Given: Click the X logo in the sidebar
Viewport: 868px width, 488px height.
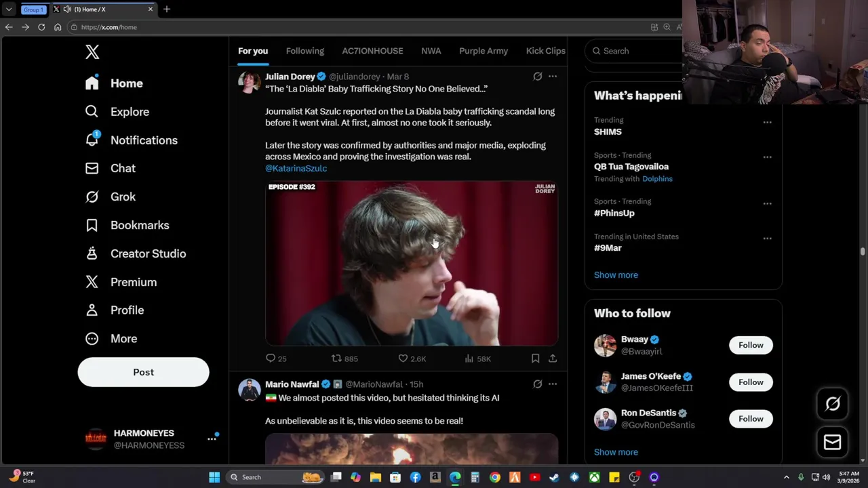Looking at the screenshot, I should coord(92,52).
